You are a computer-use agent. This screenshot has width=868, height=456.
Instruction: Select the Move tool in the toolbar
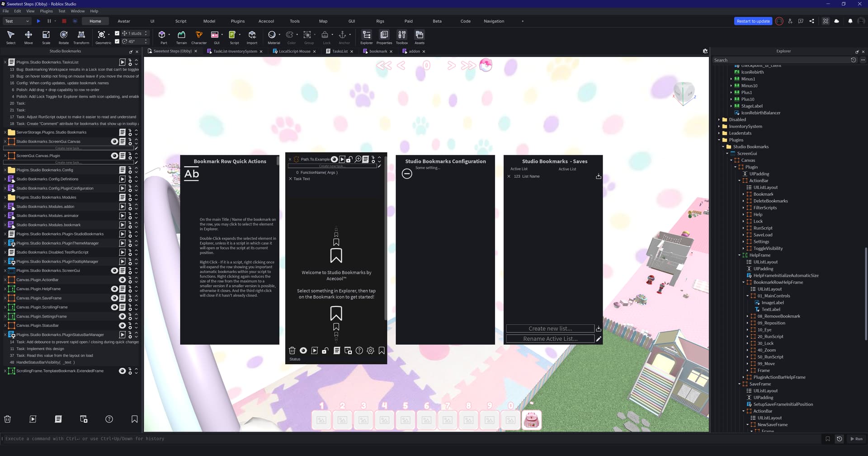point(28,37)
